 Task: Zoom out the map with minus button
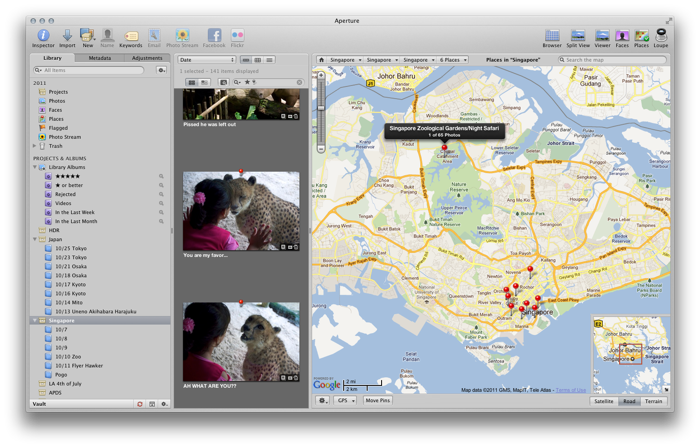[321, 149]
